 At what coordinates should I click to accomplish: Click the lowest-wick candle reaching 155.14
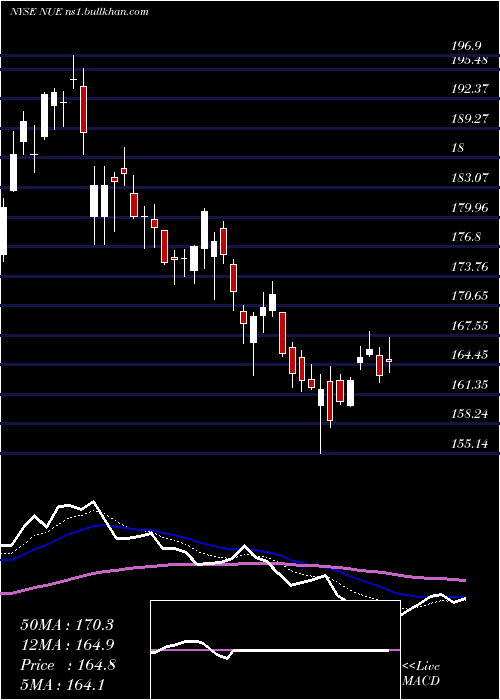(321, 414)
